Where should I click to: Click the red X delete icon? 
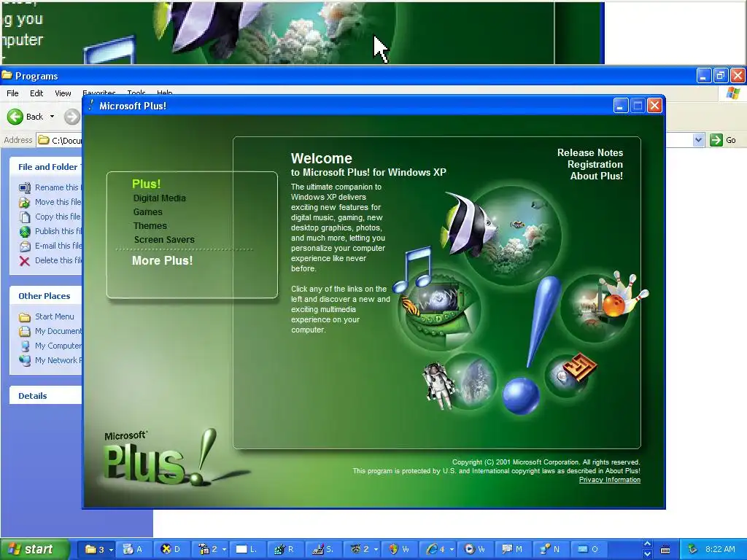(x=24, y=261)
